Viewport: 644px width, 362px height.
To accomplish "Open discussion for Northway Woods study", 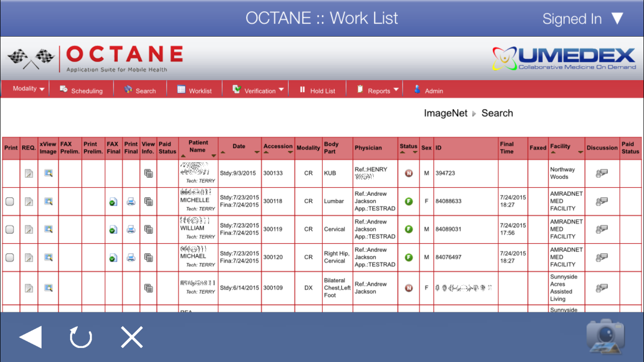I will tap(602, 173).
